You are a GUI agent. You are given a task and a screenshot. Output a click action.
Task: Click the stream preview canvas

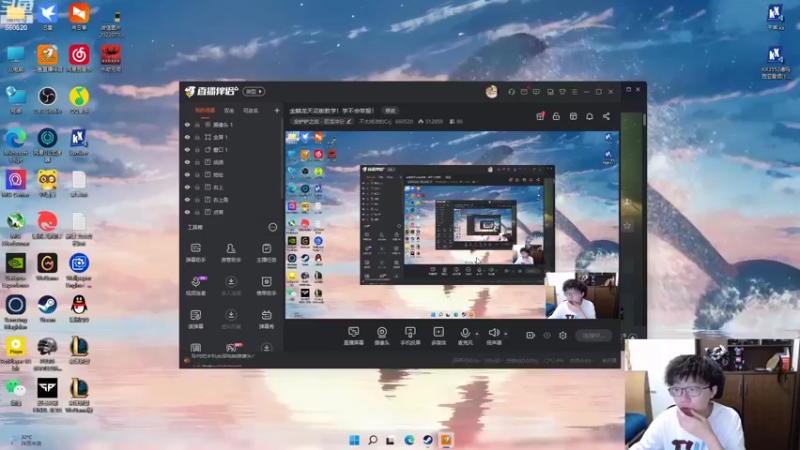(452, 225)
